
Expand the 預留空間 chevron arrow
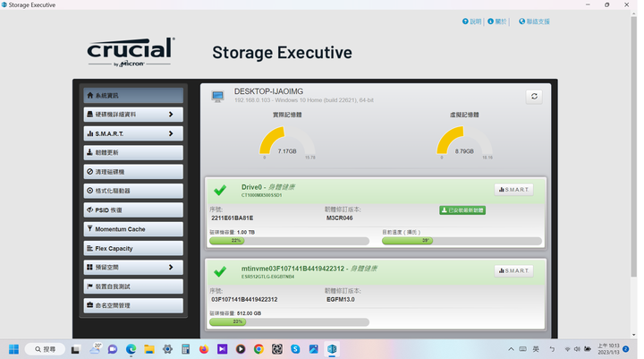pyautogui.click(x=171, y=268)
